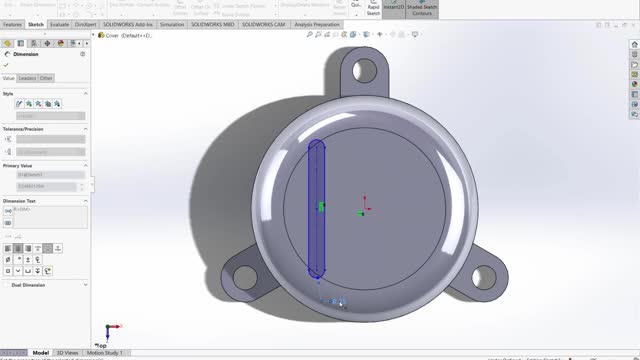This screenshot has height=360, width=640.
Task: Click Zoom to Area in view toolbar
Action: pyautogui.click(x=318, y=35)
